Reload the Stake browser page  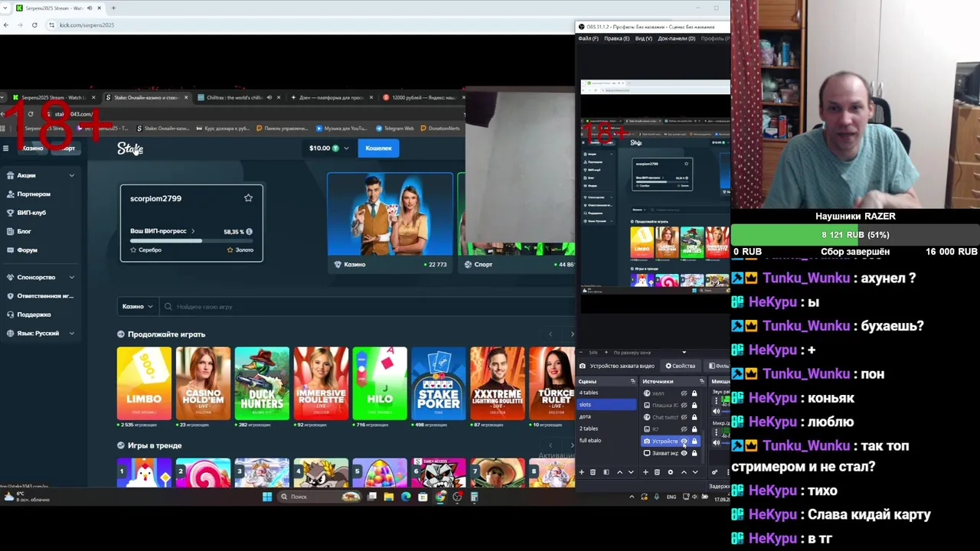click(31, 114)
